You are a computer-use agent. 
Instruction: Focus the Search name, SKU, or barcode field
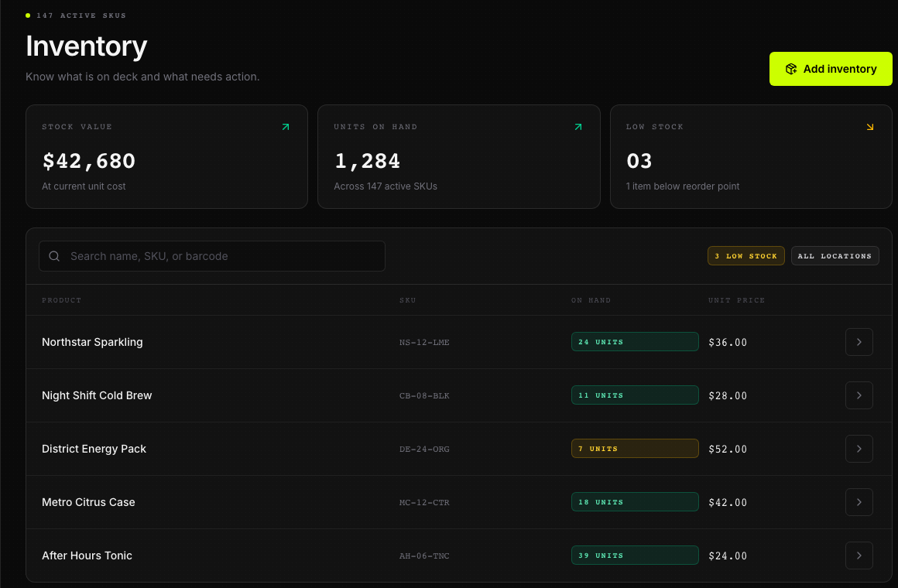point(212,256)
